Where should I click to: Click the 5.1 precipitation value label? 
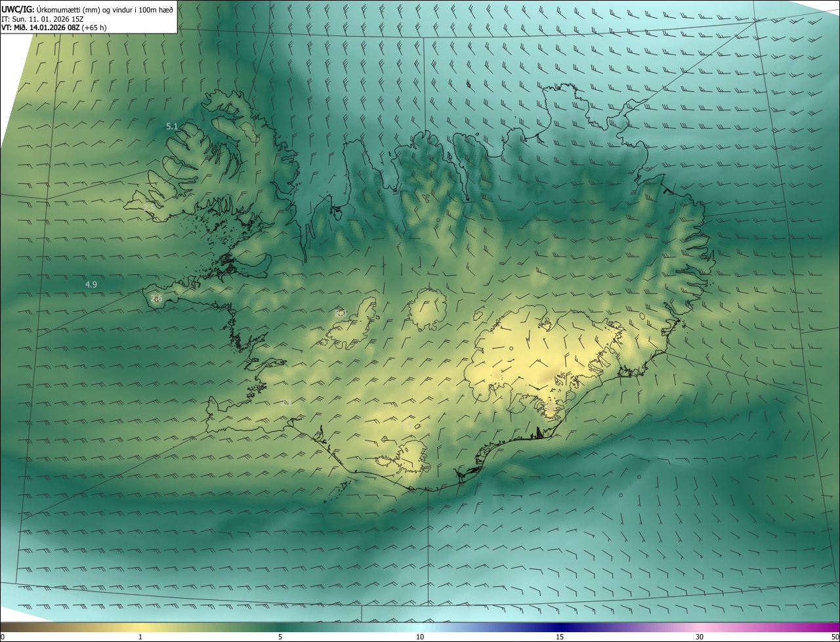pos(172,126)
